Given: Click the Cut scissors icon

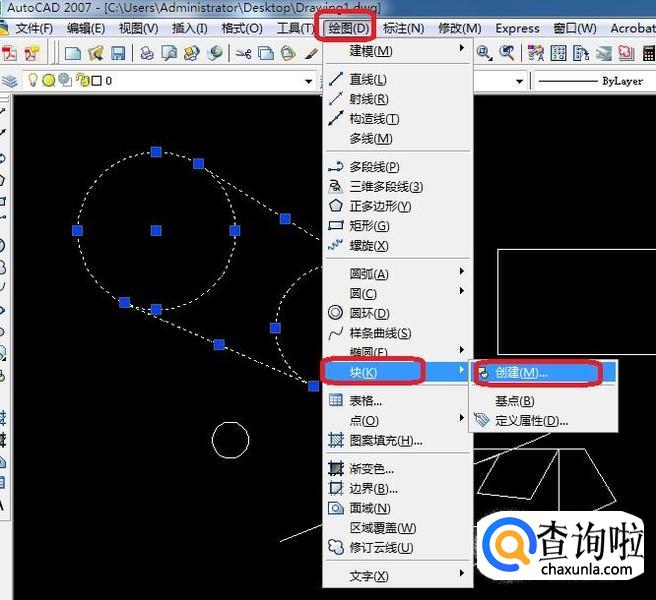Looking at the screenshot, I should [x=243, y=53].
